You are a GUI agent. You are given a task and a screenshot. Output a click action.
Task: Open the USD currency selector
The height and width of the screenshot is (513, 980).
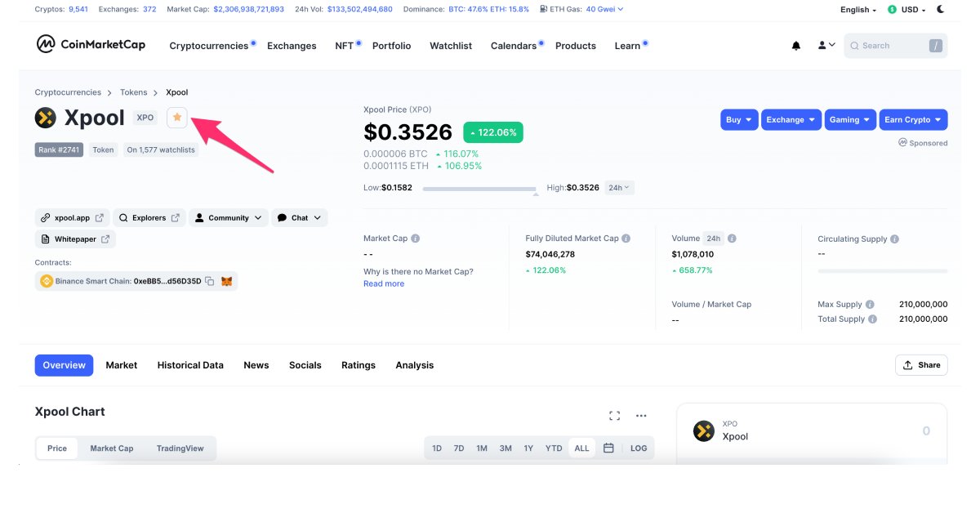click(906, 9)
